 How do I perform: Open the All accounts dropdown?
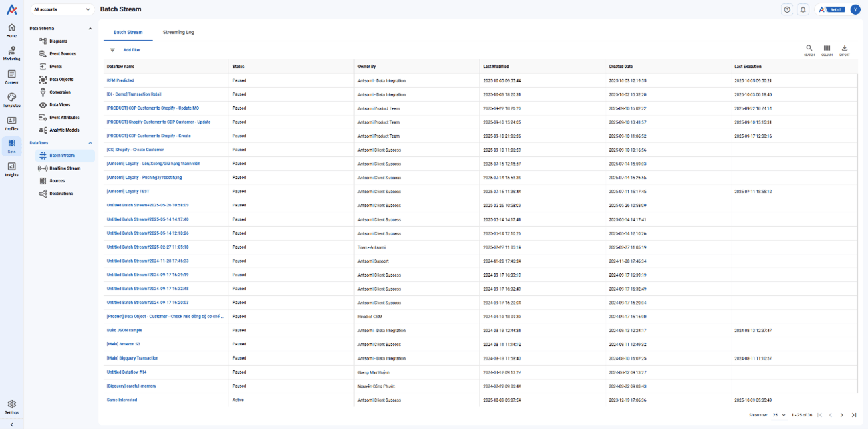pos(61,9)
